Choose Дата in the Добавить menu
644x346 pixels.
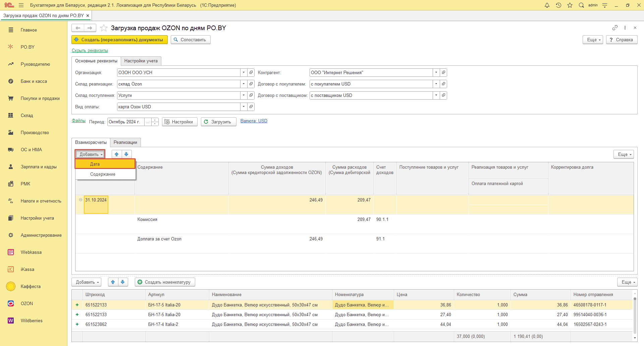(105, 164)
